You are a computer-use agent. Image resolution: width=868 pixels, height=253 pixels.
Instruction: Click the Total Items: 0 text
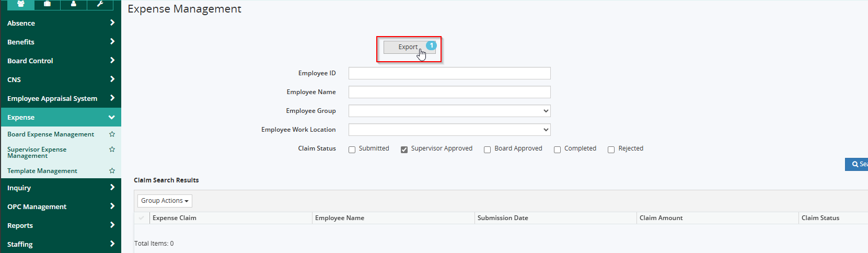click(x=154, y=244)
